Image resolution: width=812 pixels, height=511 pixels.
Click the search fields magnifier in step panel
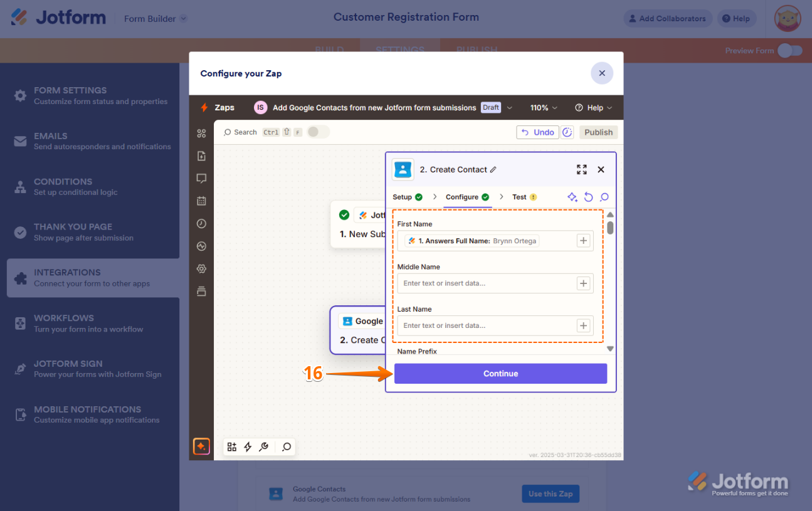[x=604, y=197]
